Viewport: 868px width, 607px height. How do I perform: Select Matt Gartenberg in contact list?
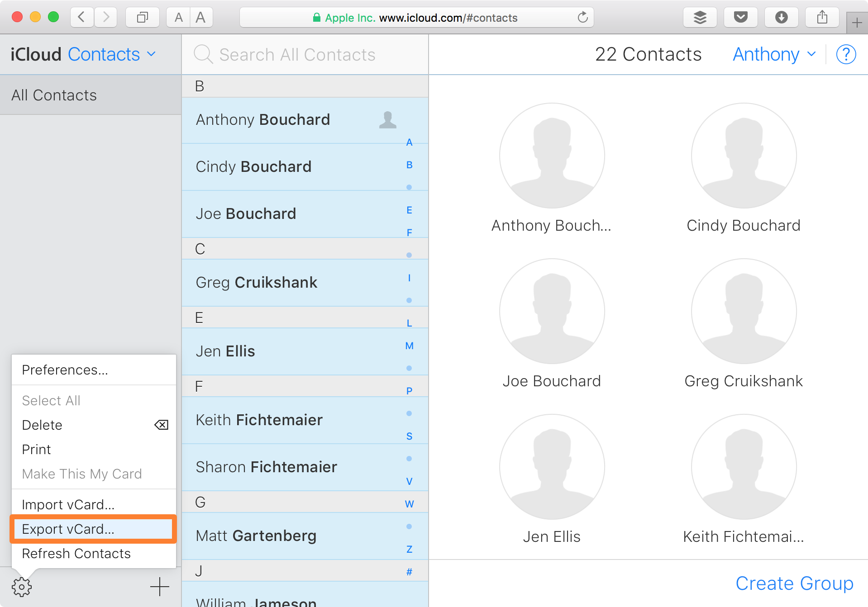click(x=305, y=536)
